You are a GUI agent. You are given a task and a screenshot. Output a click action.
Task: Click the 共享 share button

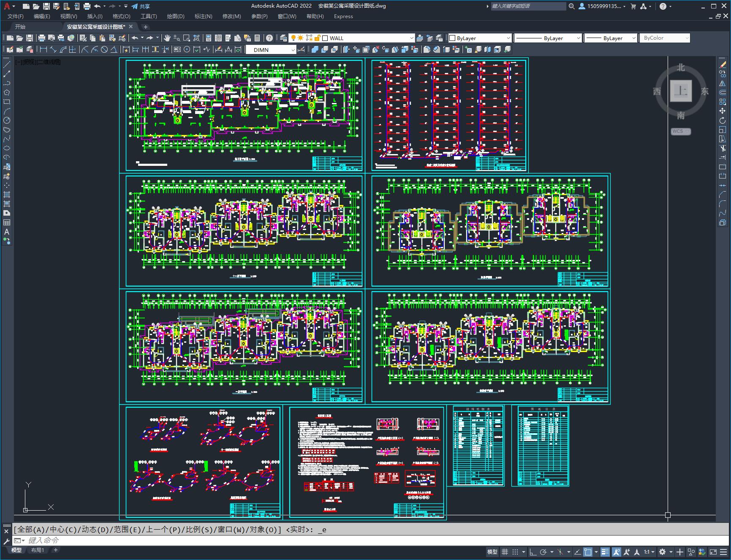[x=141, y=6]
